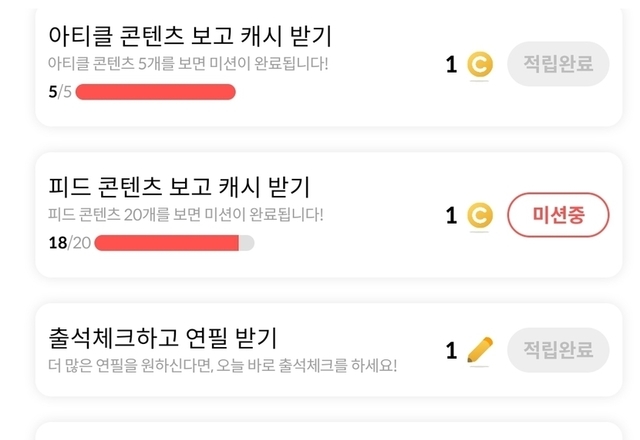Image resolution: width=640 pixels, height=440 pixels.
Task: Click the reward amount 1 beside feed coin
Action: click(451, 215)
